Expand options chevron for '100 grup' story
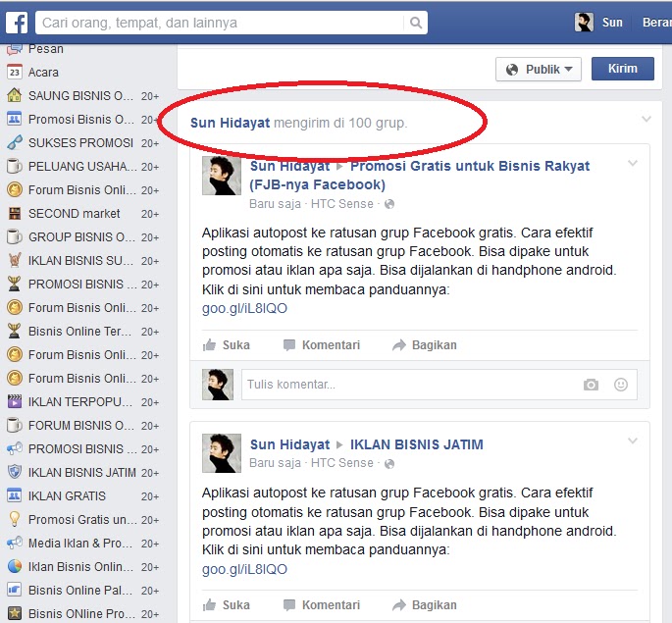Image resolution: width=672 pixels, height=623 pixels. click(x=646, y=119)
